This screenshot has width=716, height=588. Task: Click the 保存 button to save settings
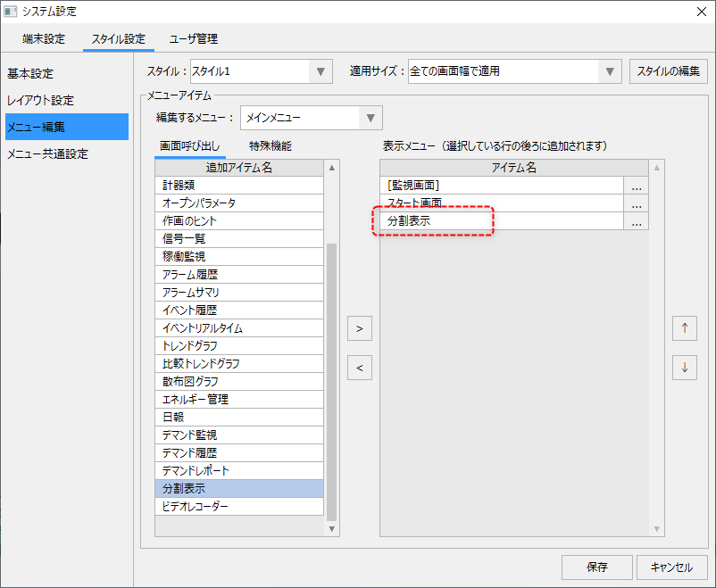click(x=596, y=567)
